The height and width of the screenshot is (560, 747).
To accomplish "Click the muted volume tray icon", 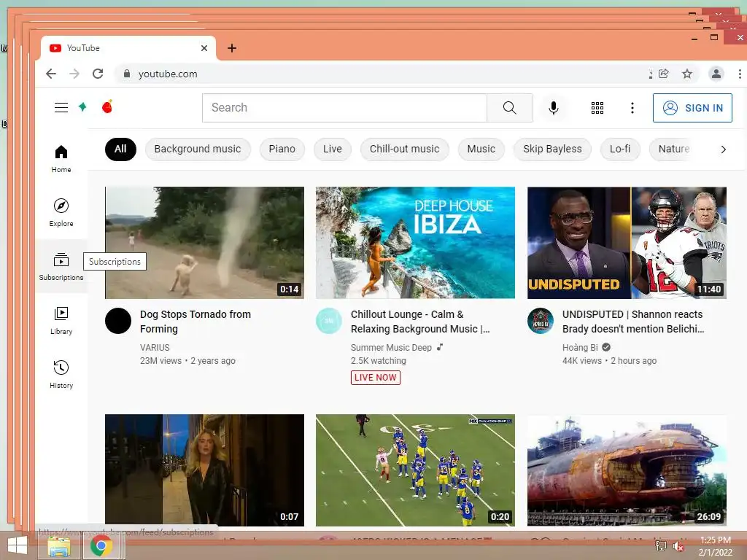I will pyautogui.click(x=678, y=546).
